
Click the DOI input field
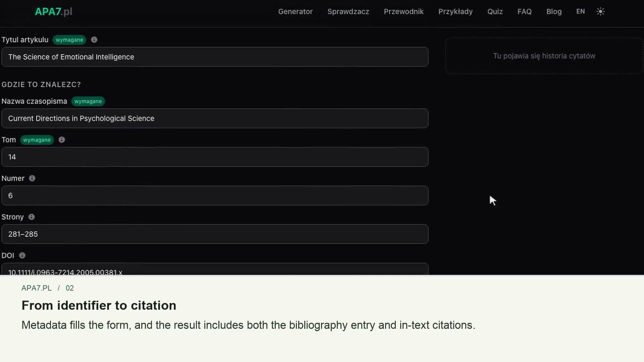215,269
